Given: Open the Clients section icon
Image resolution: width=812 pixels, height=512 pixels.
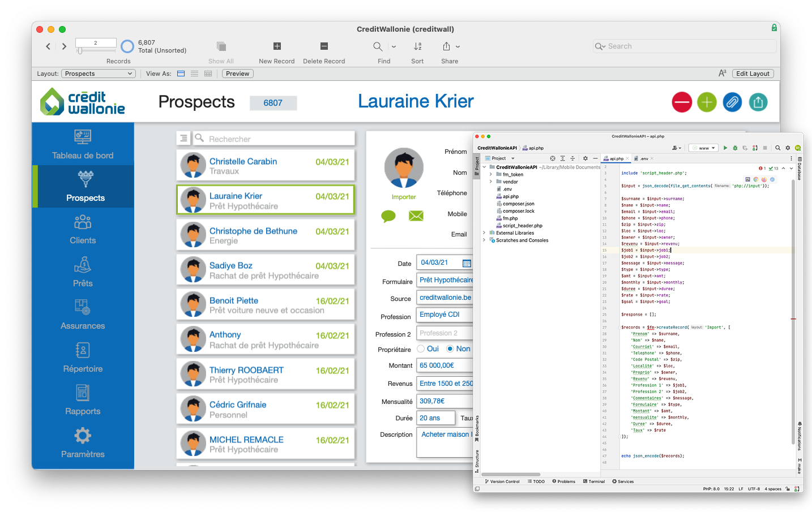Looking at the screenshot, I should [x=83, y=221].
